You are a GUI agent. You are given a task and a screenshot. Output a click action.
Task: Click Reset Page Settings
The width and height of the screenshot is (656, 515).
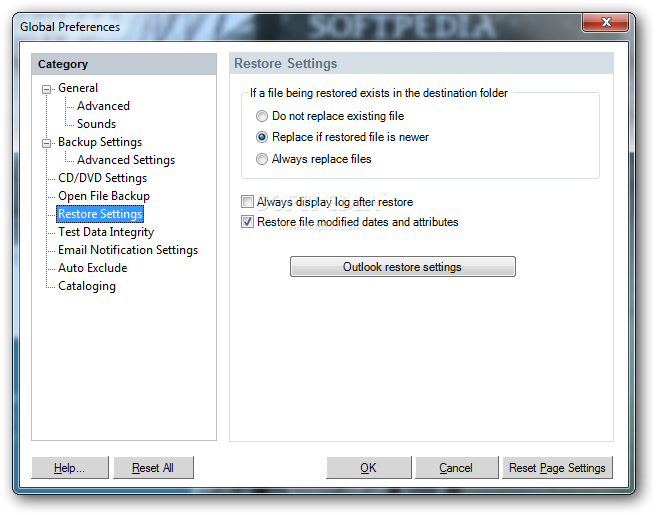tap(557, 467)
